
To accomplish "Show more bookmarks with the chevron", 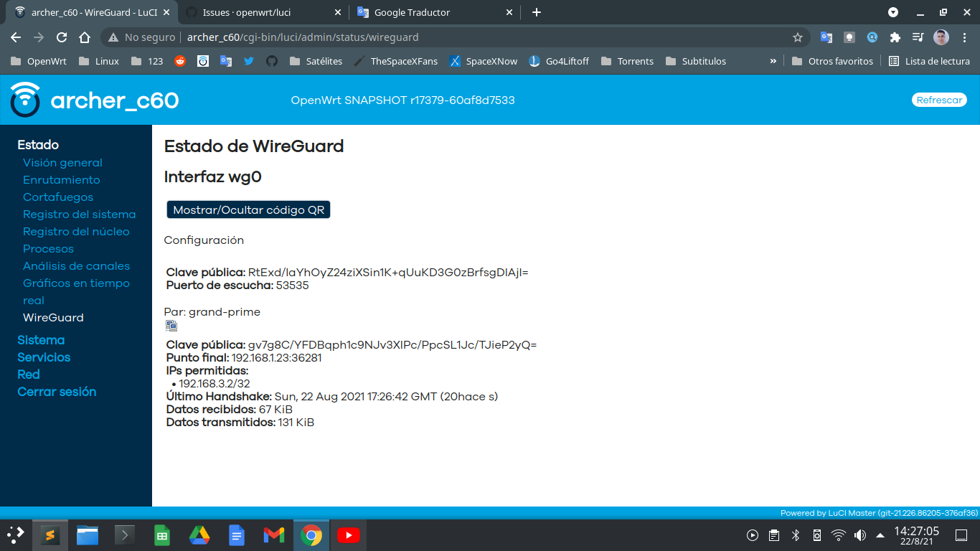I will coord(773,61).
